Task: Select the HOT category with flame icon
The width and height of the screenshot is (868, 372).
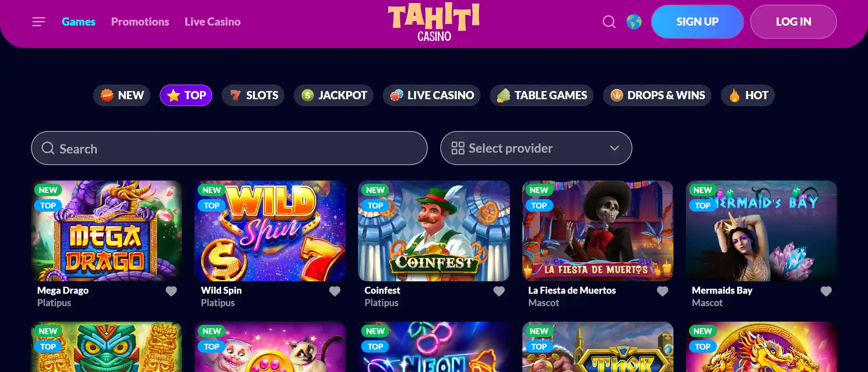Action: click(x=747, y=95)
